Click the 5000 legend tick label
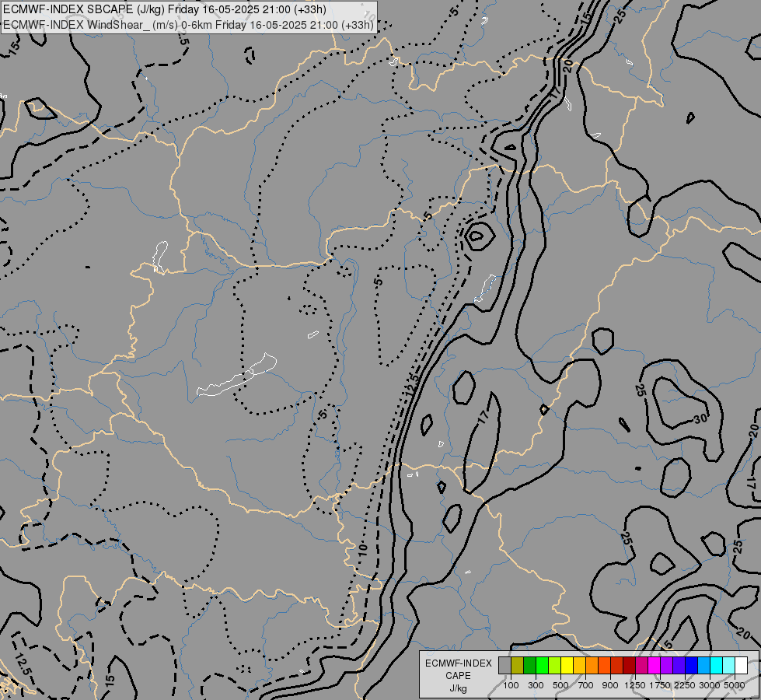Image resolution: width=761 pixels, height=700 pixels. pyautogui.click(x=735, y=685)
